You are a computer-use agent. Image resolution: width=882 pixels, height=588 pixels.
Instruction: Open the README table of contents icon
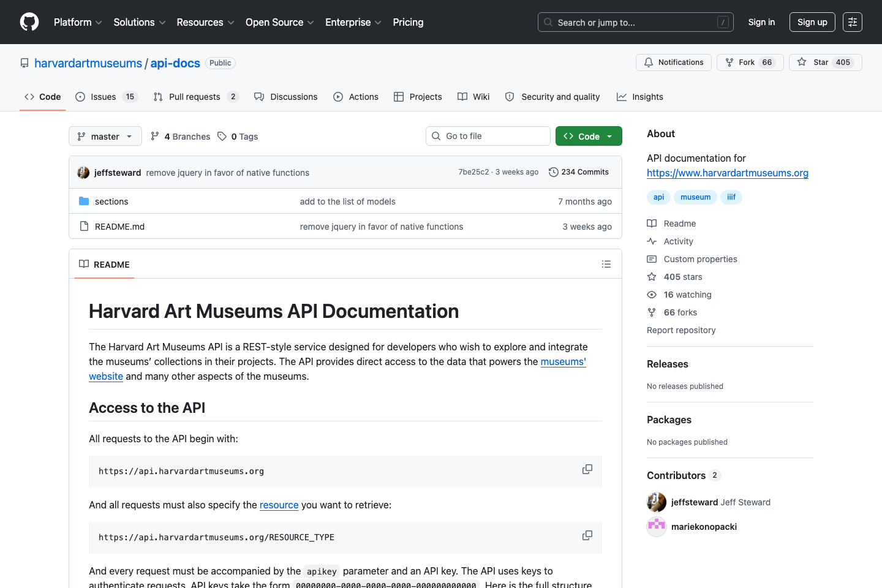point(606,264)
